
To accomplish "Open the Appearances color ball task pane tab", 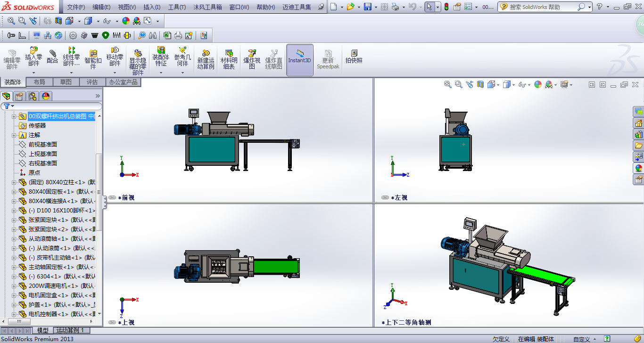I will pos(639,168).
